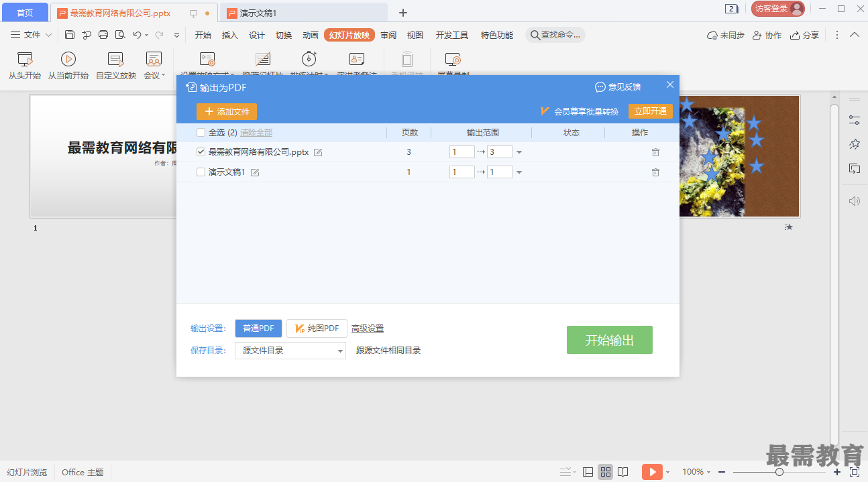The height and width of the screenshot is (482, 868).
Task: Click zoom out minus button
Action: click(x=721, y=472)
